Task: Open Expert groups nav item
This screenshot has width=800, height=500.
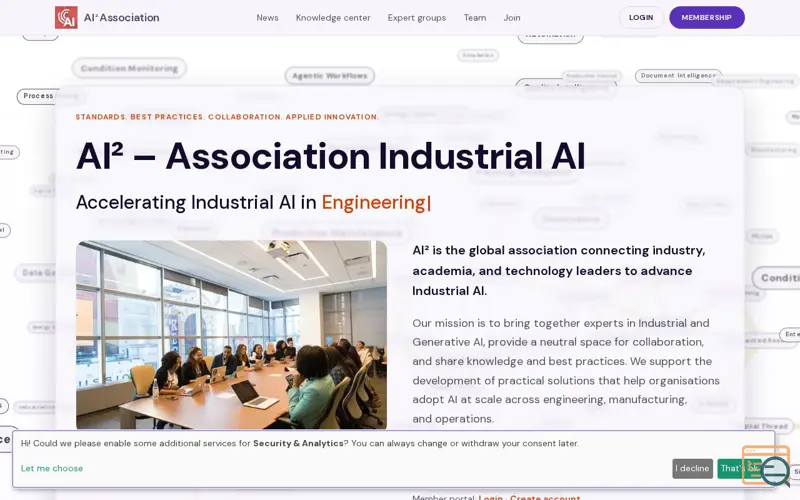Action: 416,17
